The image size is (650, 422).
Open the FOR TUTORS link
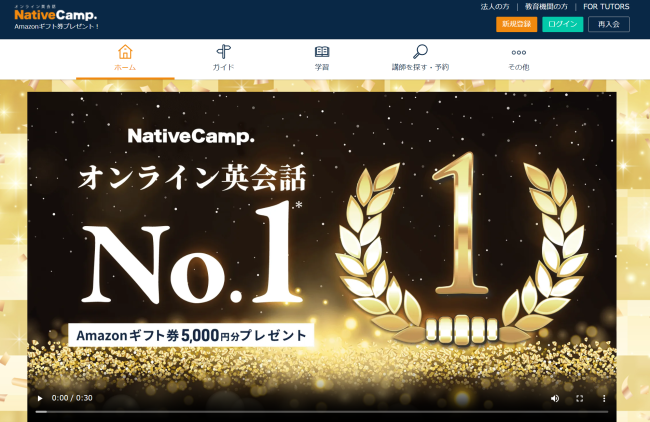[x=606, y=7]
